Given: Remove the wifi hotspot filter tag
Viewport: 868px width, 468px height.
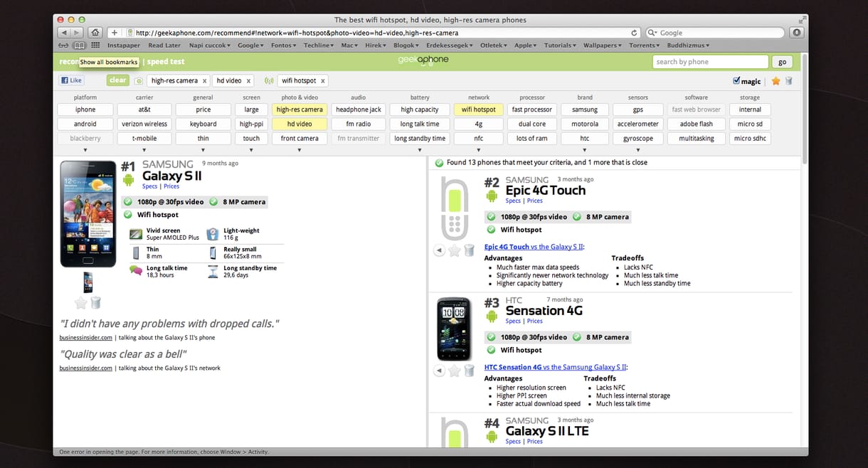Looking at the screenshot, I should (323, 81).
